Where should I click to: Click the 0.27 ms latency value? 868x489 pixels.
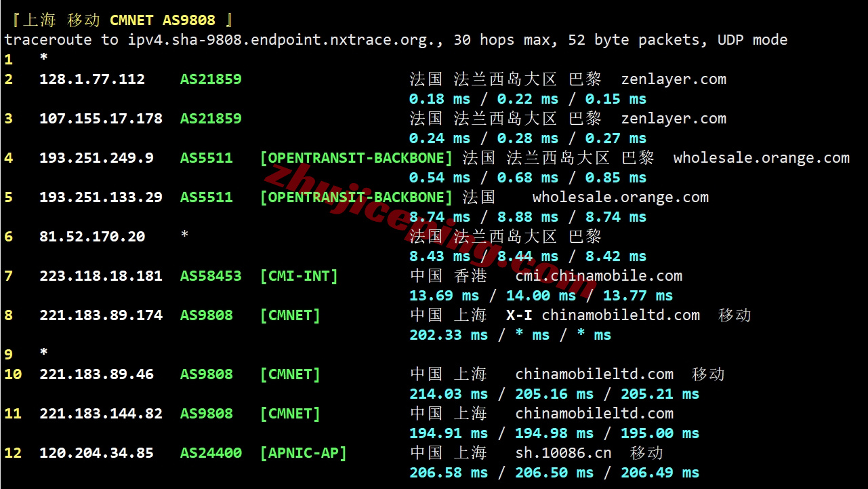pos(616,138)
